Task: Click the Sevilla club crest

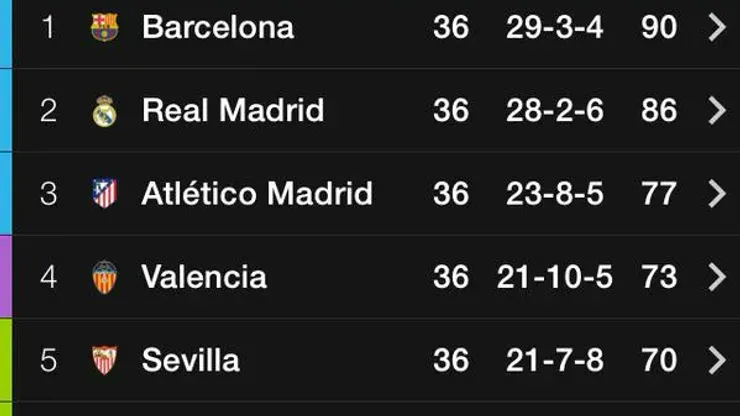Action: [x=104, y=360]
